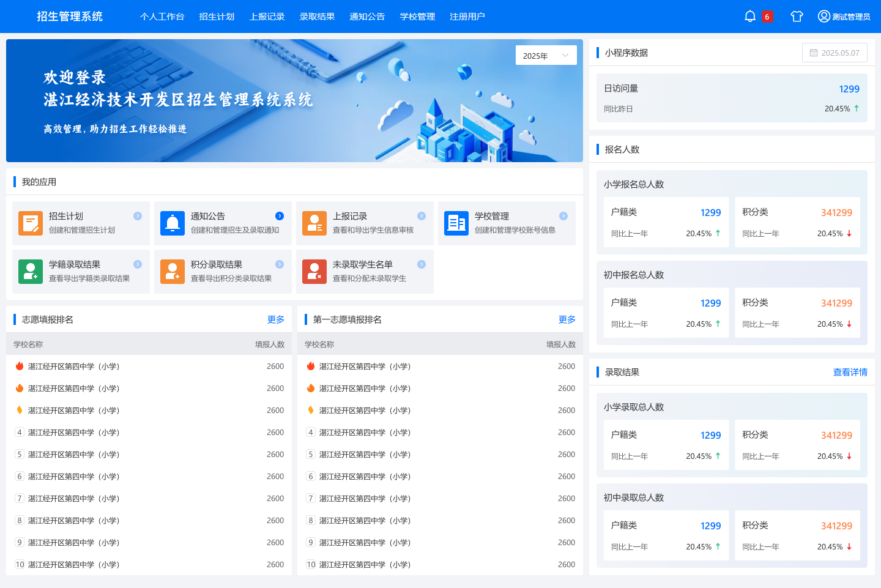Open the 2025.05.07 date picker

click(834, 53)
